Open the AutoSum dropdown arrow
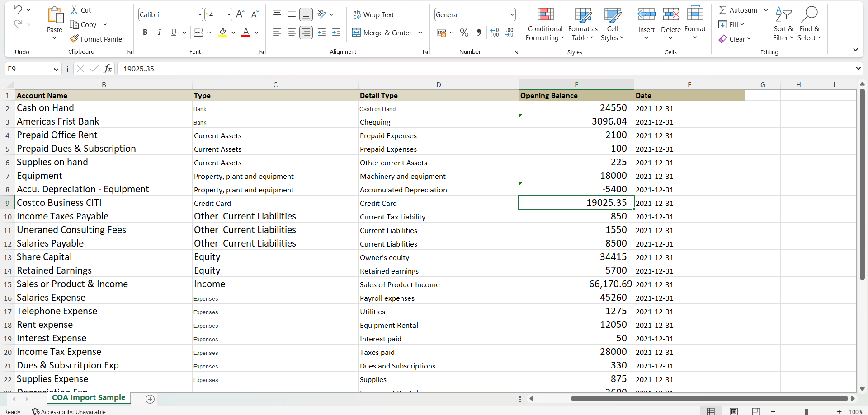868x415 pixels. point(766,10)
